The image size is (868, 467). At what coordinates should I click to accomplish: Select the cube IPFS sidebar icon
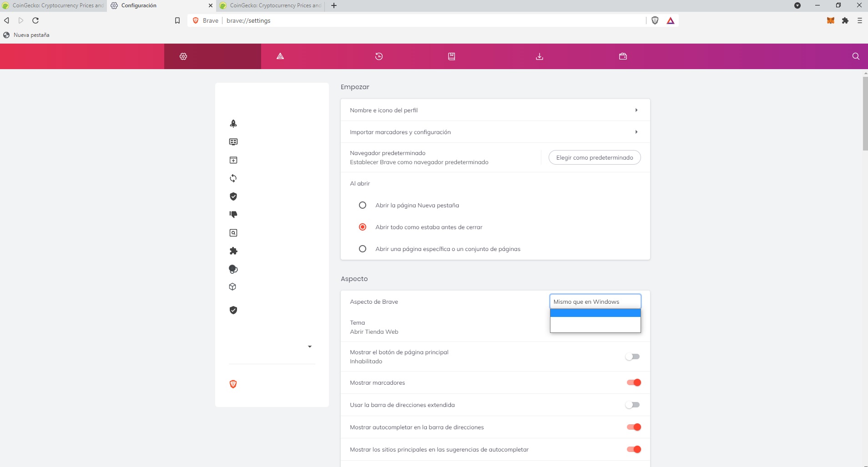[232, 287]
